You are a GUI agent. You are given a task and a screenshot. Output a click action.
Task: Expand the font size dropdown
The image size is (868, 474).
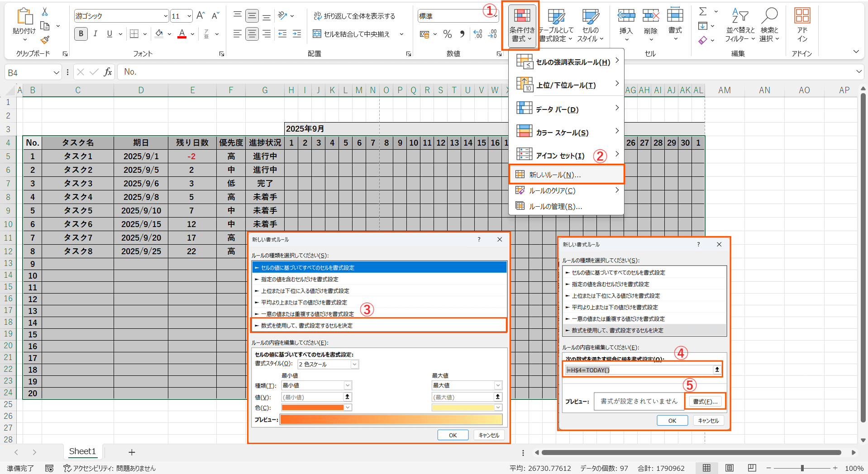click(x=189, y=16)
